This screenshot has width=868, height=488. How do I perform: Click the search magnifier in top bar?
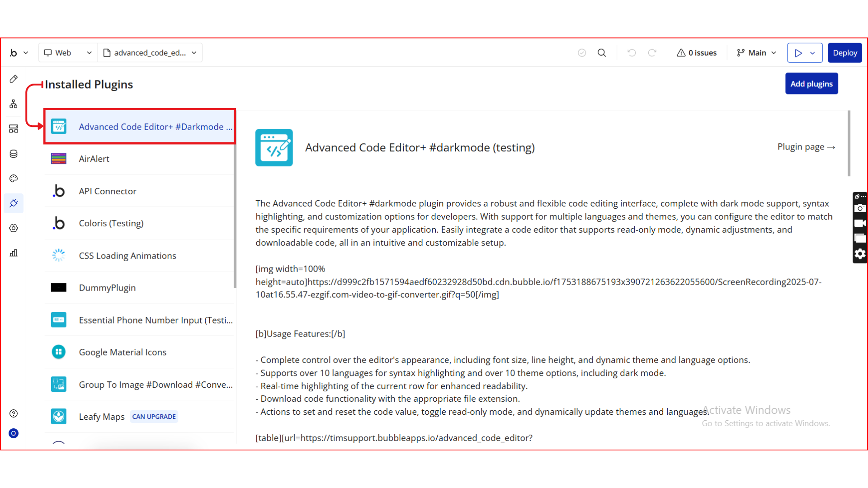(602, 53)
